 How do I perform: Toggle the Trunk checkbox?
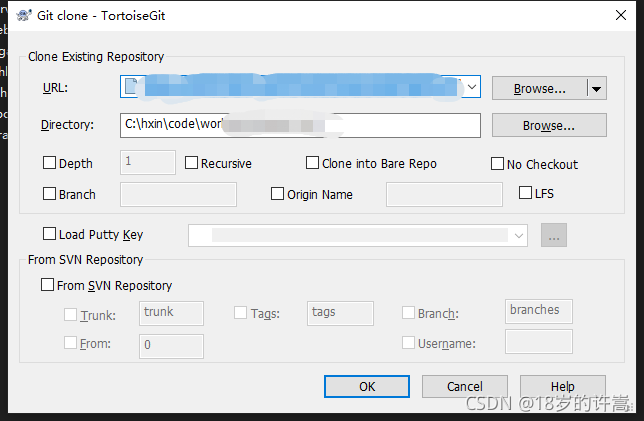pyautogui.click(x=70, y=315)
